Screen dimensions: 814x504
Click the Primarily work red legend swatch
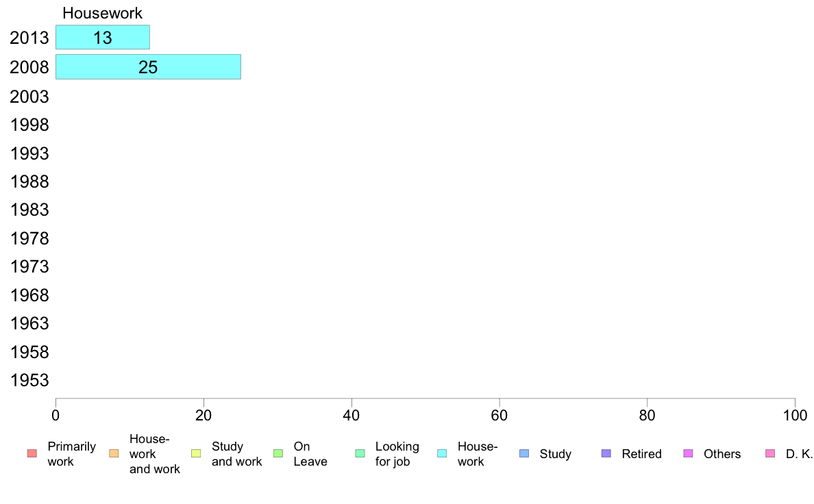click(32, 453)
